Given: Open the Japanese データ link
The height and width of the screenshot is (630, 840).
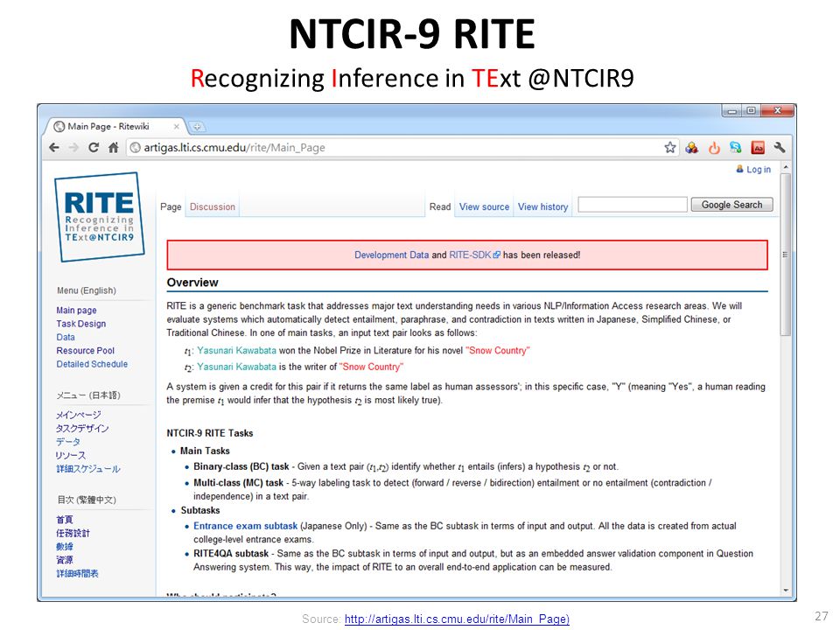Looking at the screenshot, I should [x=68, y=442].
